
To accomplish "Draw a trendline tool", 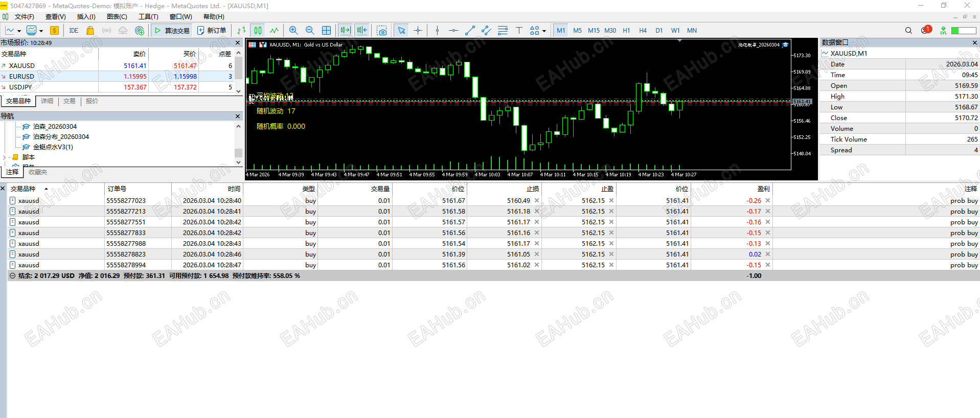I will click(470, 31).
